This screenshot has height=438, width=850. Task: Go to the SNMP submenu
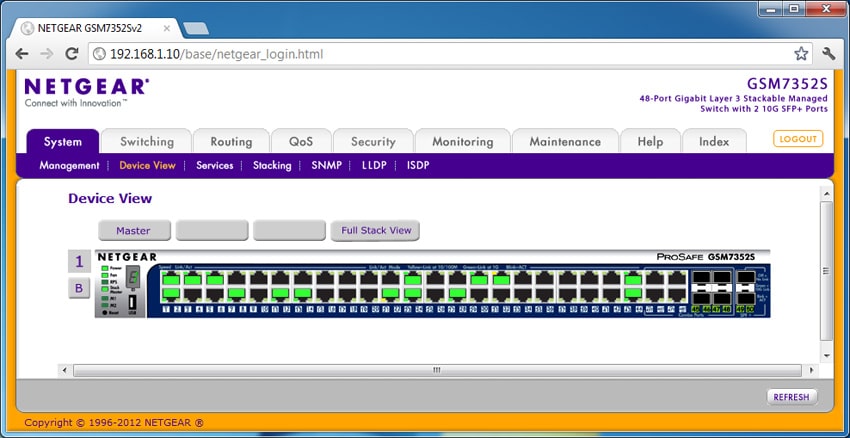[326, 165]
